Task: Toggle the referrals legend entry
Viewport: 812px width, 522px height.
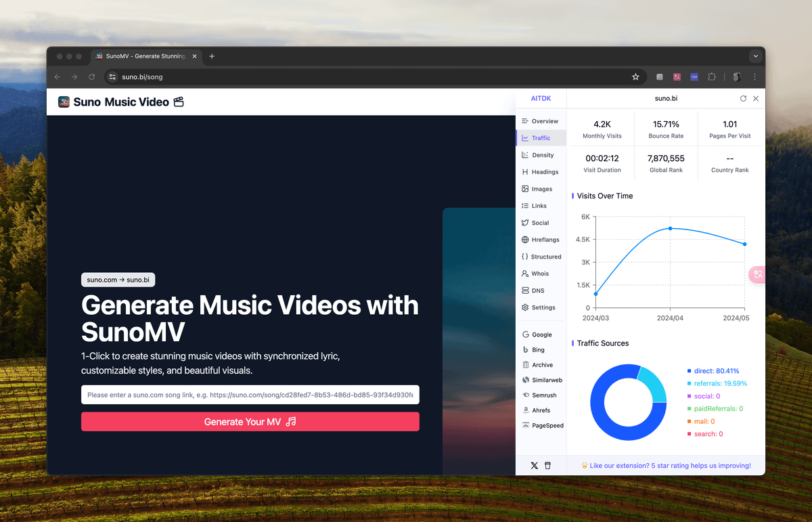Action: 720,383
